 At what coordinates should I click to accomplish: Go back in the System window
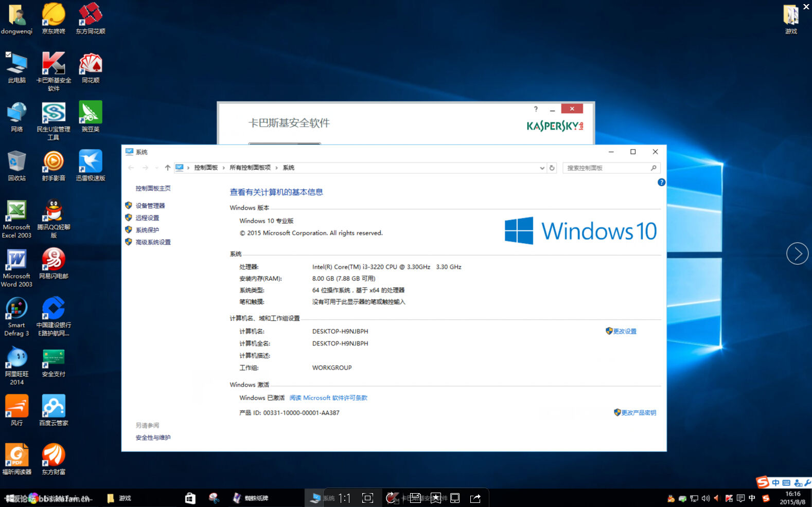[x=131, y=168]
